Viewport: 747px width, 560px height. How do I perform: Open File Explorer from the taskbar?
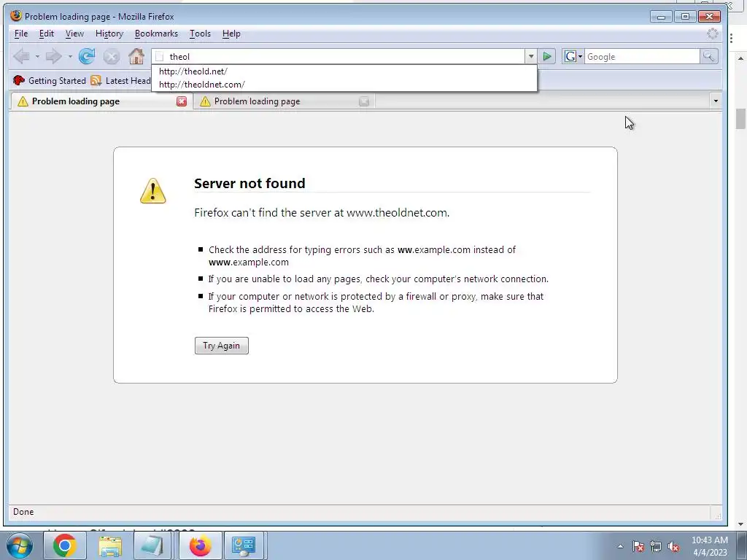[110, 545]
